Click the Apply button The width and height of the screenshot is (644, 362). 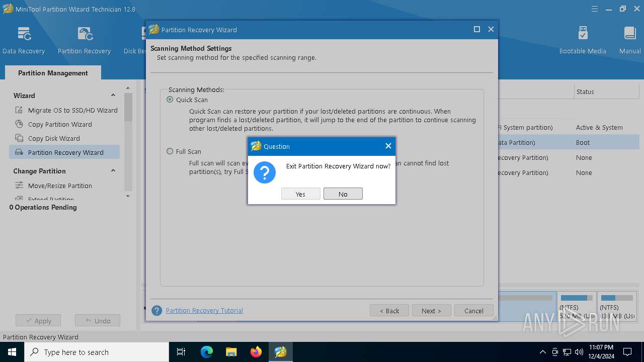tap(38, 321)
